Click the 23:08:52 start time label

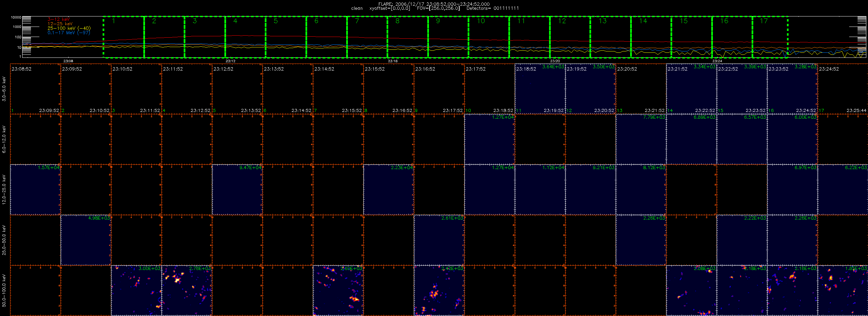(x=22, y=69)
